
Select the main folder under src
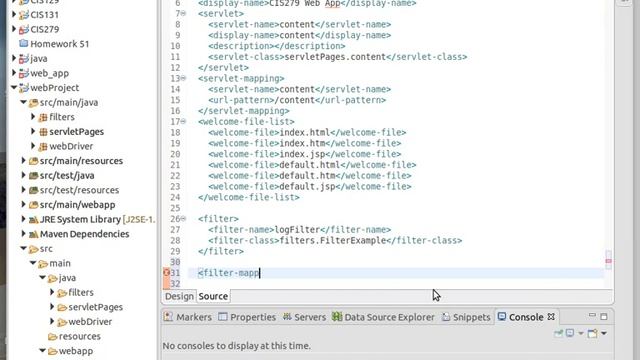[60, 263]
